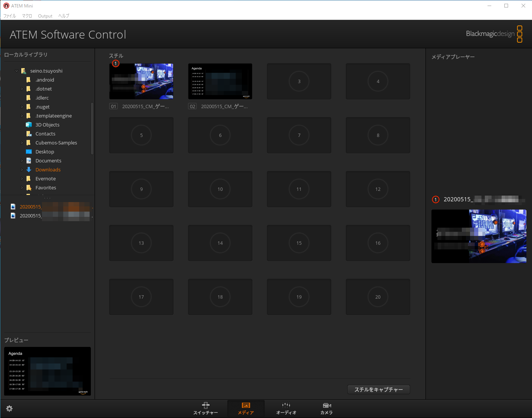The height and width of the screenshot is (418, 532).
Task: Select the Downloads folder label
Action: tap(48, 170)
